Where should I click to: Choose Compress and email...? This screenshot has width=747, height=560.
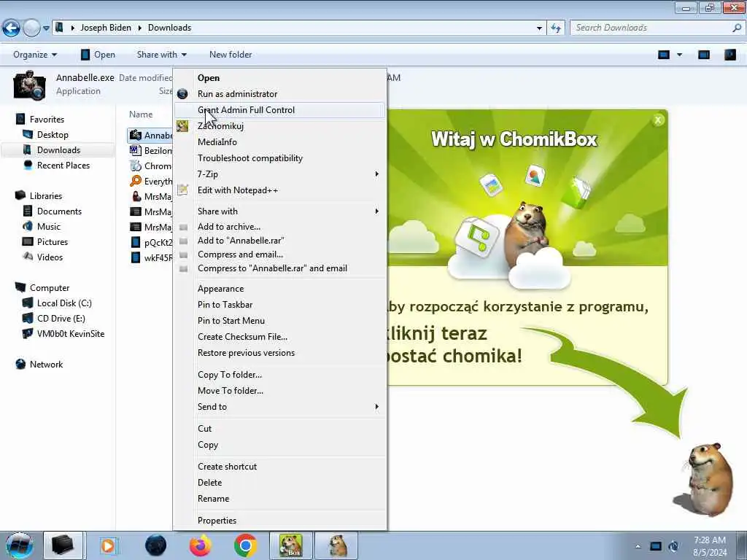pos(240,254)
